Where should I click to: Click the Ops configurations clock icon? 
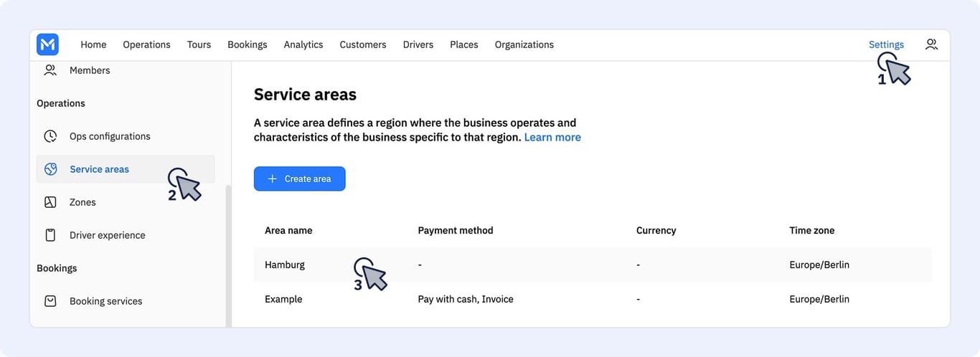50,136
